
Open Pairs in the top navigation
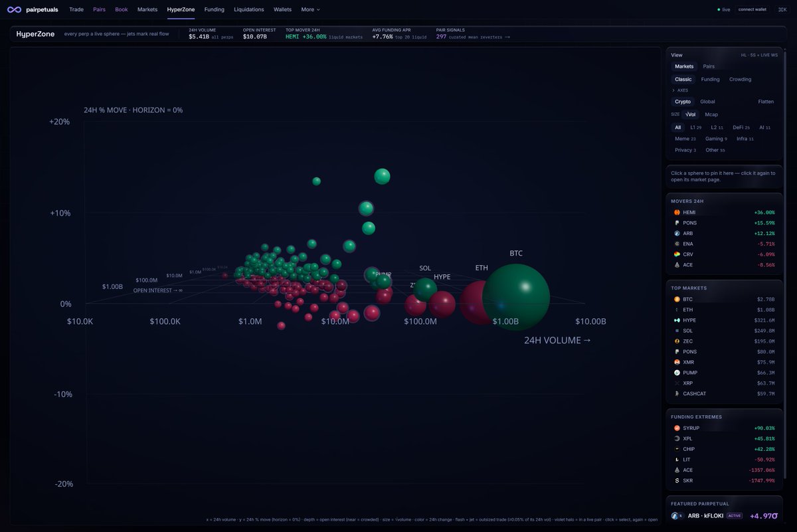pyautogui.click(x=99, y=9)
